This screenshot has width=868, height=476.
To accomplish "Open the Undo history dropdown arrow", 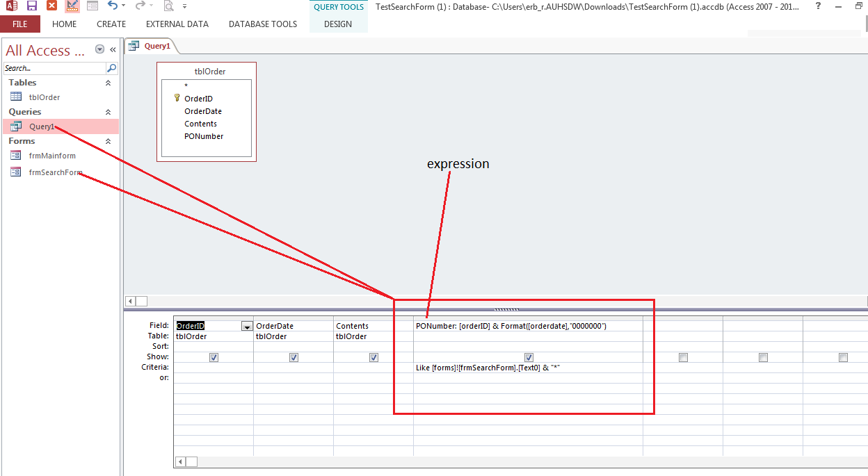I will (x=123, y=6).
